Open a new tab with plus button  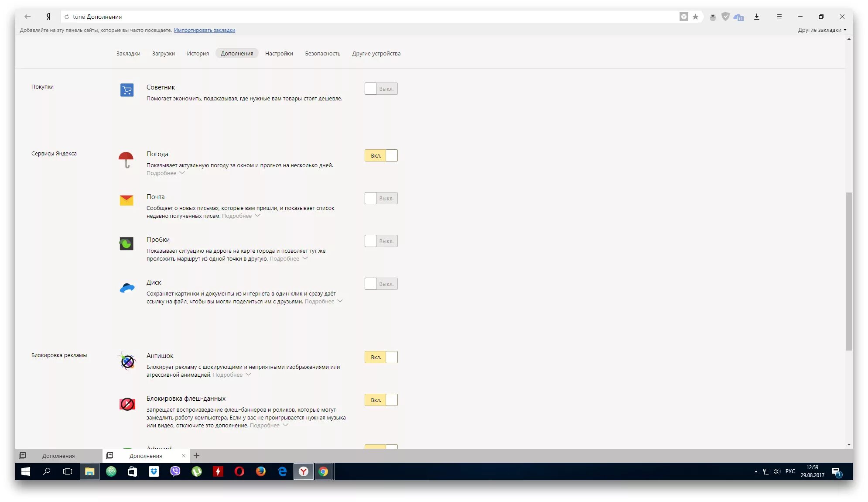pyautogui.click(x=196, y=456)
